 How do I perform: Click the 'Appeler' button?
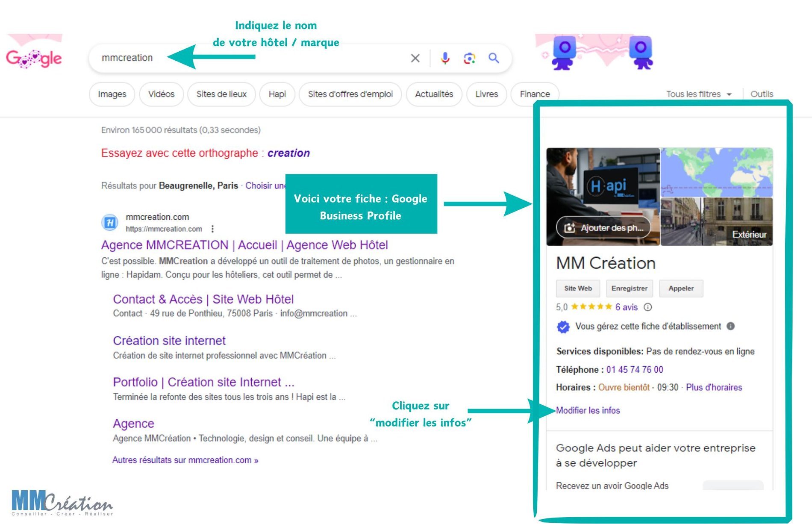[x=681, y=288]
